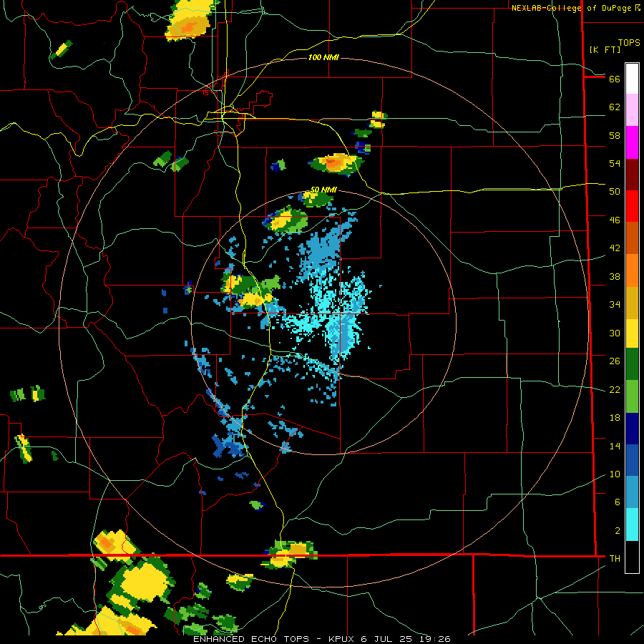Pick the yellow legend swatch
This screenshot has width=644, height=644.
click(632, 333)
